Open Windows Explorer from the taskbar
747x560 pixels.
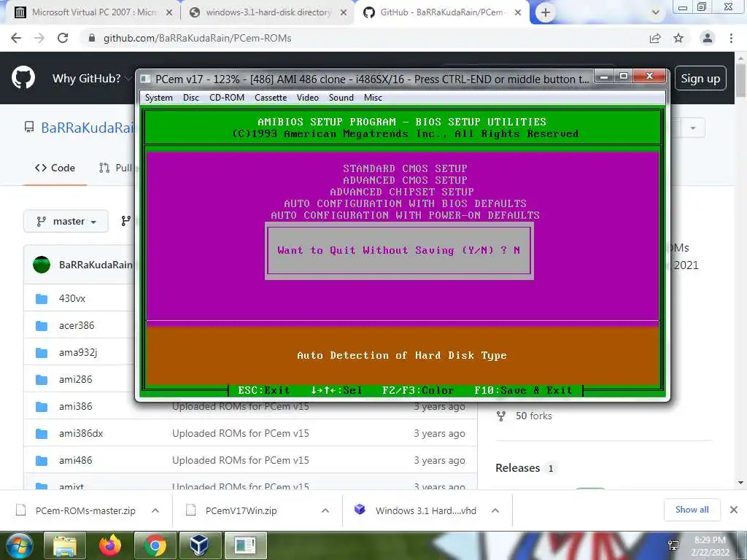click(x=65, y=545)
